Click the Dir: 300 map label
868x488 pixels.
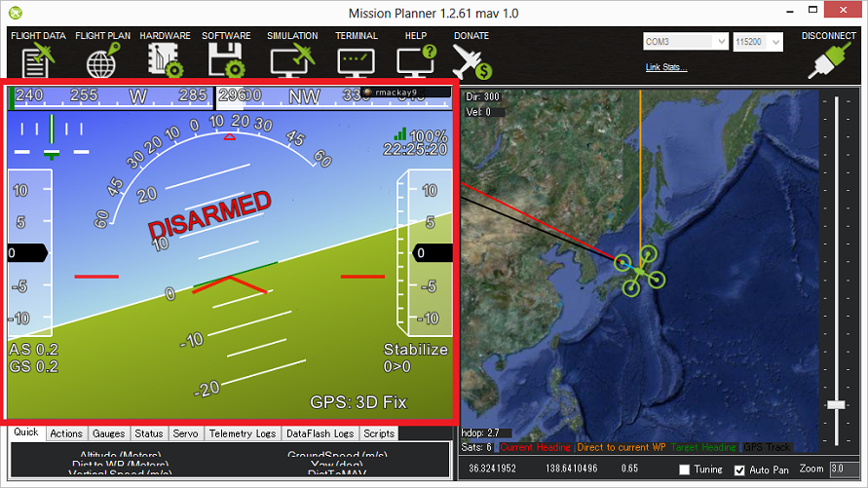coord(483,96)
